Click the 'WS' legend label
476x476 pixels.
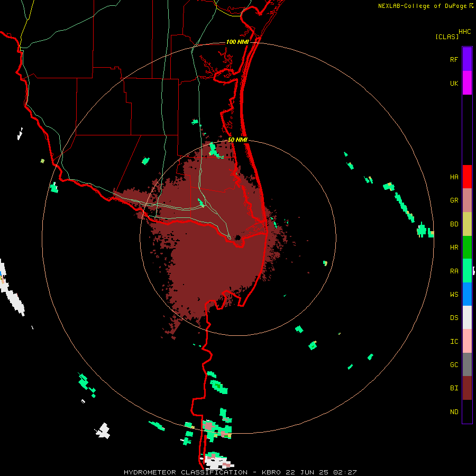coord(454,294)
